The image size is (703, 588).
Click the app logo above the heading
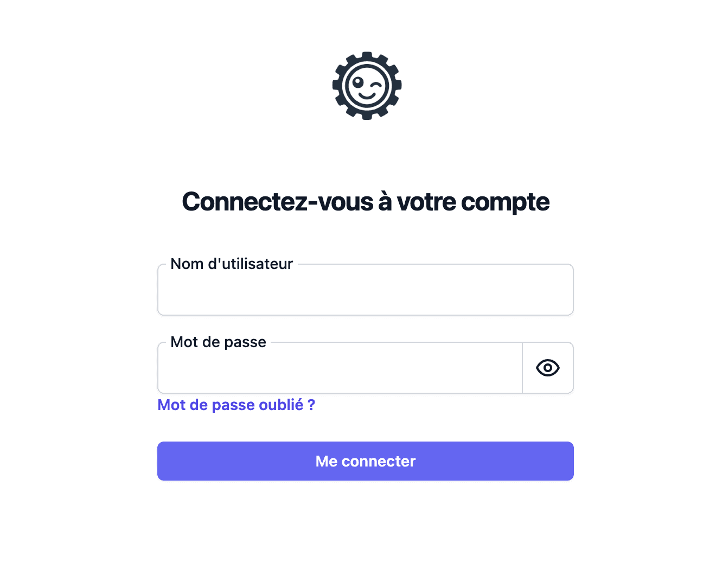(367, 86)
